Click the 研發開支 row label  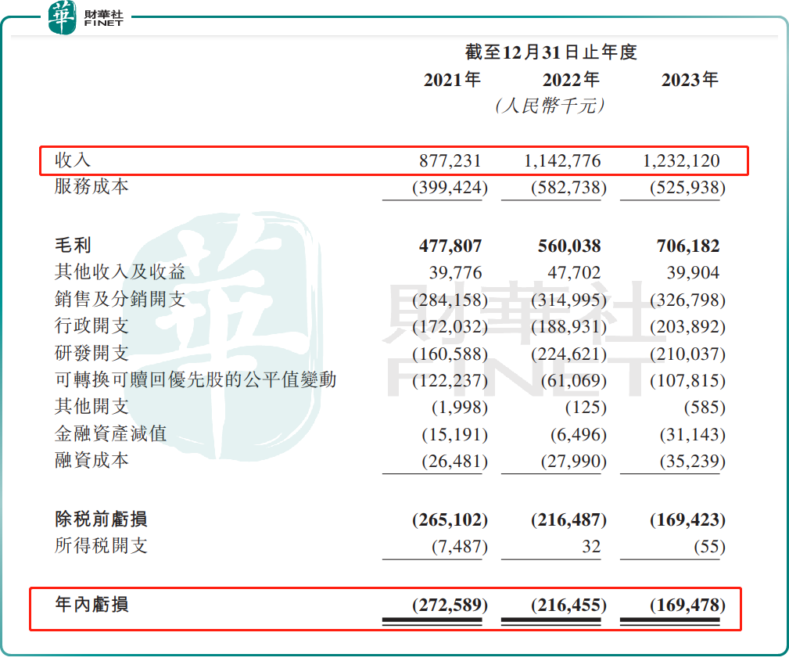(x=91, y=353)
